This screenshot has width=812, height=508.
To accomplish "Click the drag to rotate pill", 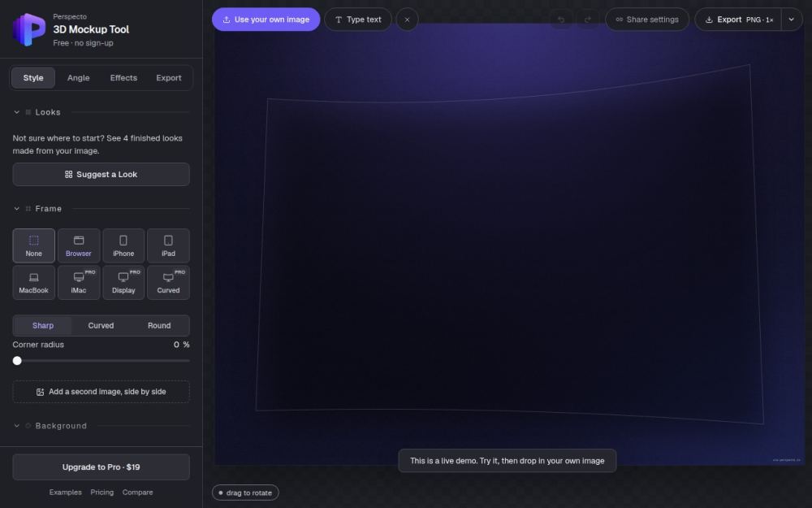I will tap(245, 493).
